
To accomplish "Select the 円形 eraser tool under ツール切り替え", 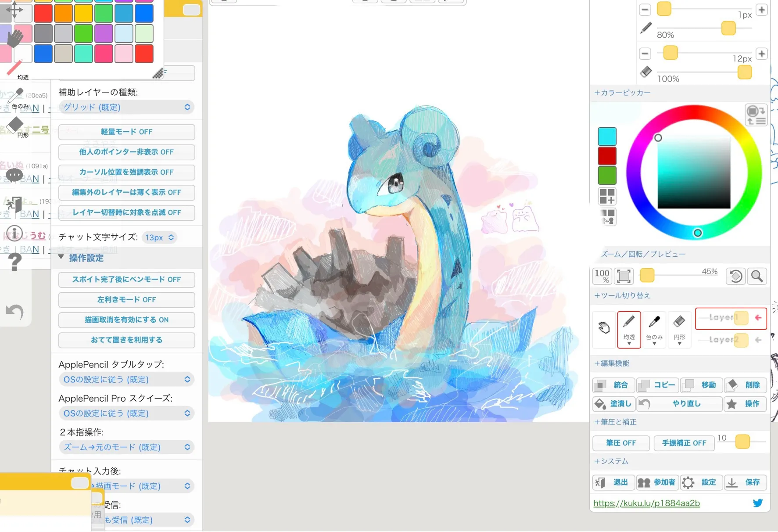I will click(x=679, y=330).
